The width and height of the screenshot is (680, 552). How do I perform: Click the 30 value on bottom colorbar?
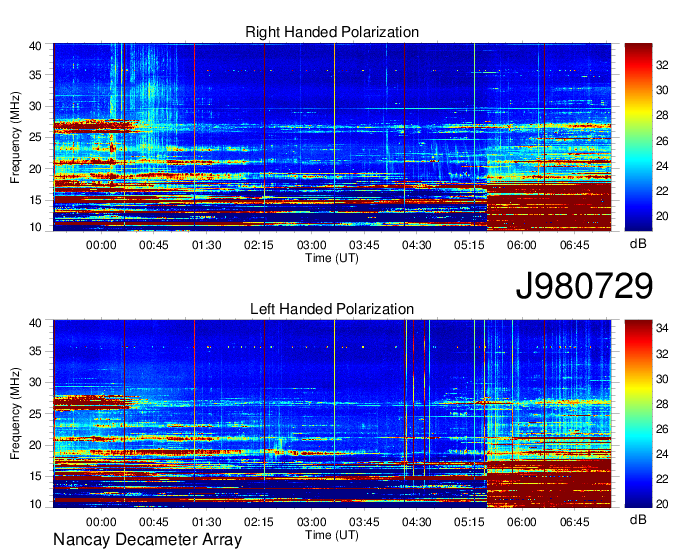(x=662, y=379)
